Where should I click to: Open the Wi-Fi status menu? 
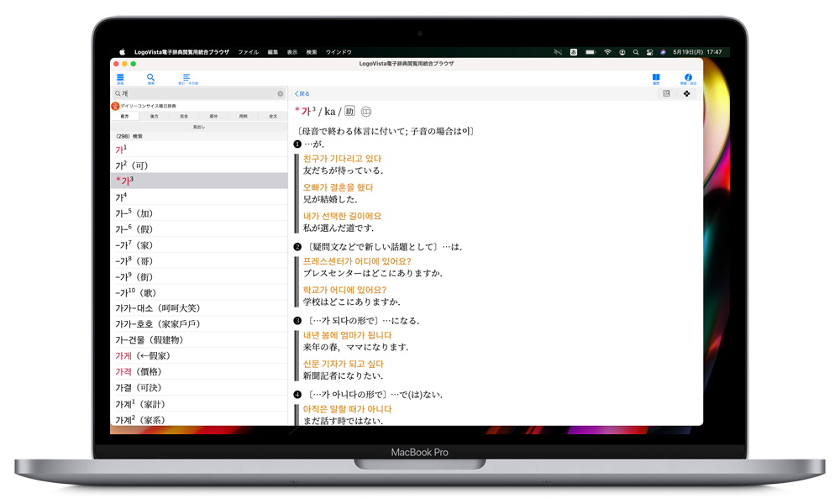[x=607, y=52]
